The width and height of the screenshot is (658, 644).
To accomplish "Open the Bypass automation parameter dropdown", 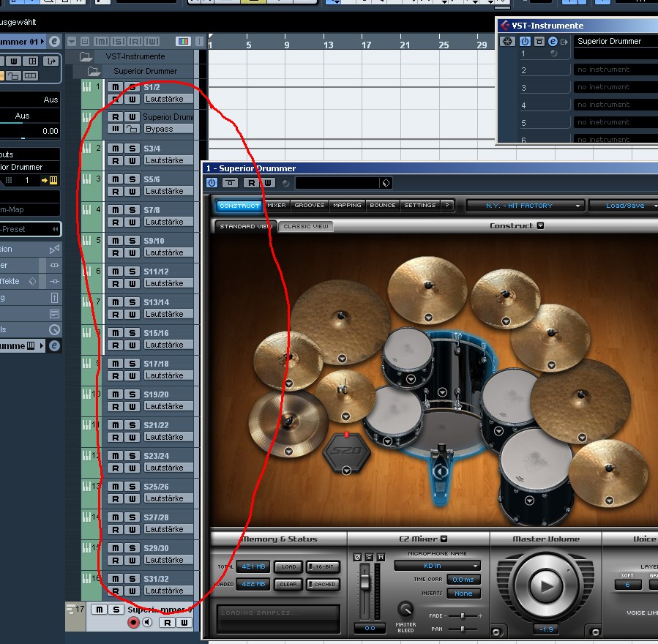I will [168, 130].
